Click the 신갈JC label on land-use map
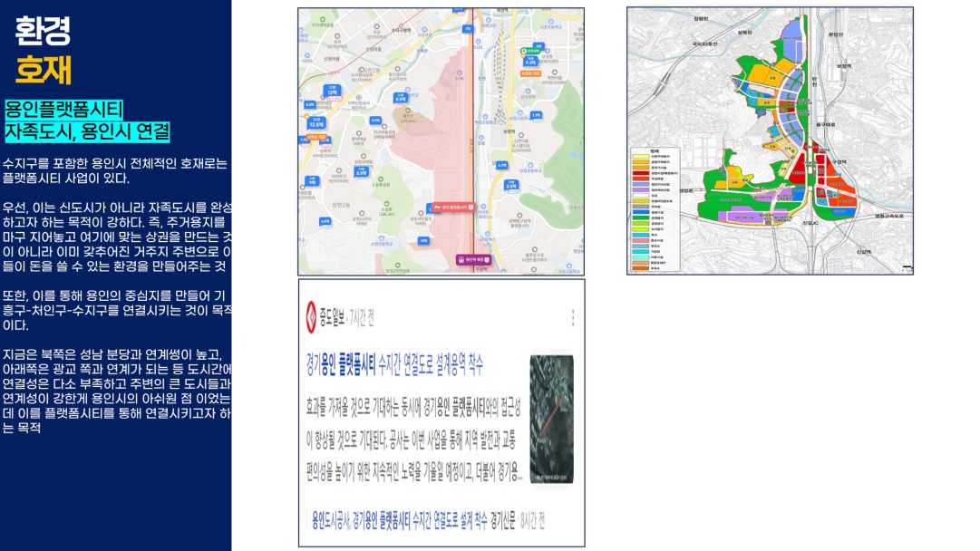Viewport: 980px width, 551px height. pyautogui.click(x=810, y=222)
